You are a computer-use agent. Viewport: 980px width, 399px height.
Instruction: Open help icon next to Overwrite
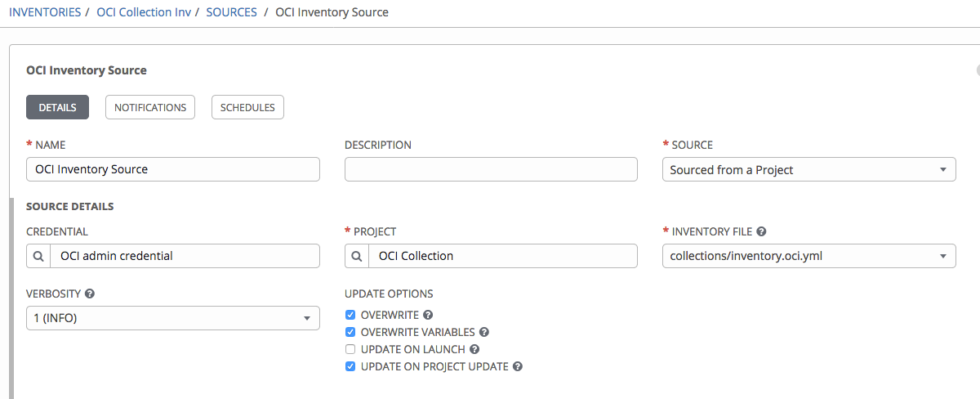[428, 315]
